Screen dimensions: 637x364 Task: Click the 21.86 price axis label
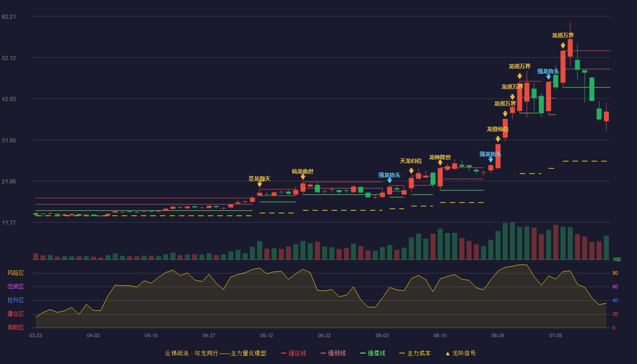(x=9, y=181)
